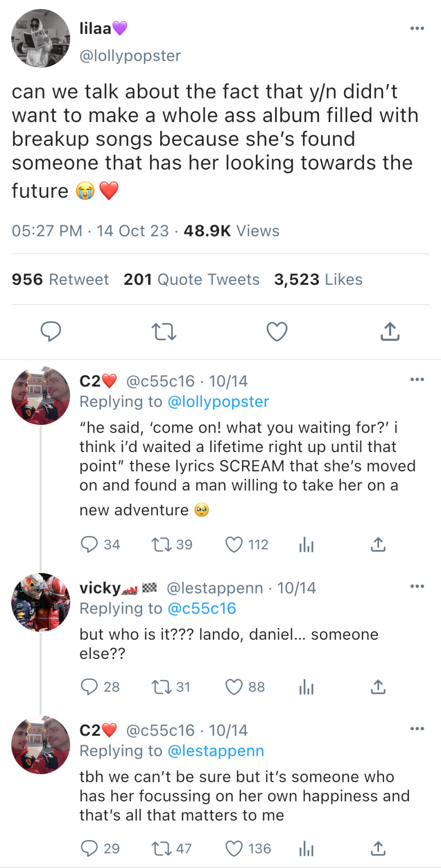Reply to C2's tweet with 34 replies
The image size is (441, 868).
89,544
